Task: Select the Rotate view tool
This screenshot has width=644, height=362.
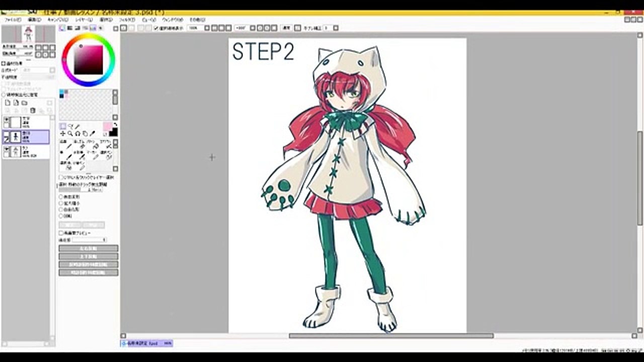Action: click(77, 134)
